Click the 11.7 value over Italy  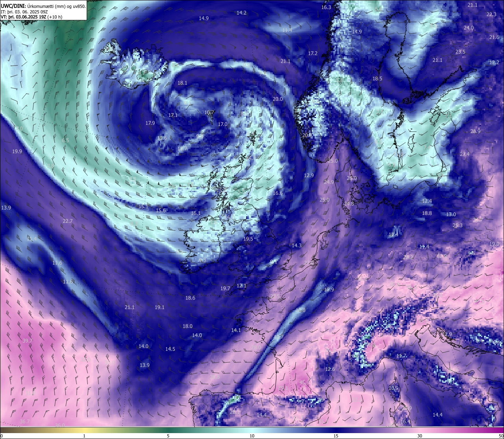tap(401, 356)
